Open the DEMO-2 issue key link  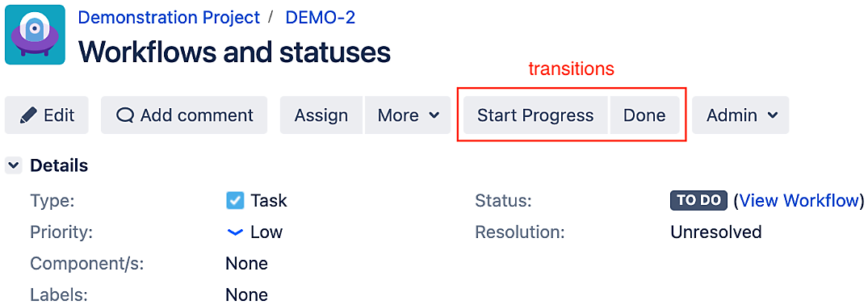tap(321, 18)
